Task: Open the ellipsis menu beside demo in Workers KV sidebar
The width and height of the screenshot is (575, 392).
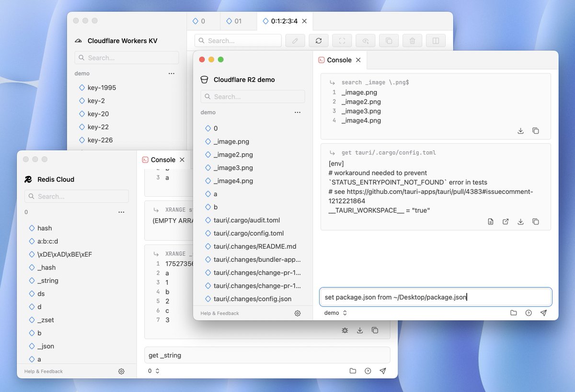Action: 172,74
